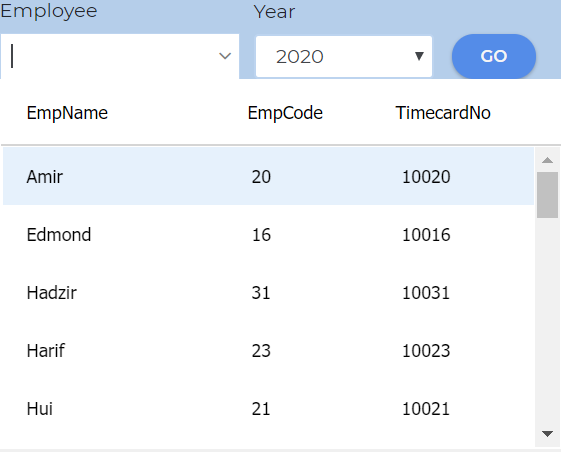
Task: Select the Edmond employee row
Action: coord(268,235)
